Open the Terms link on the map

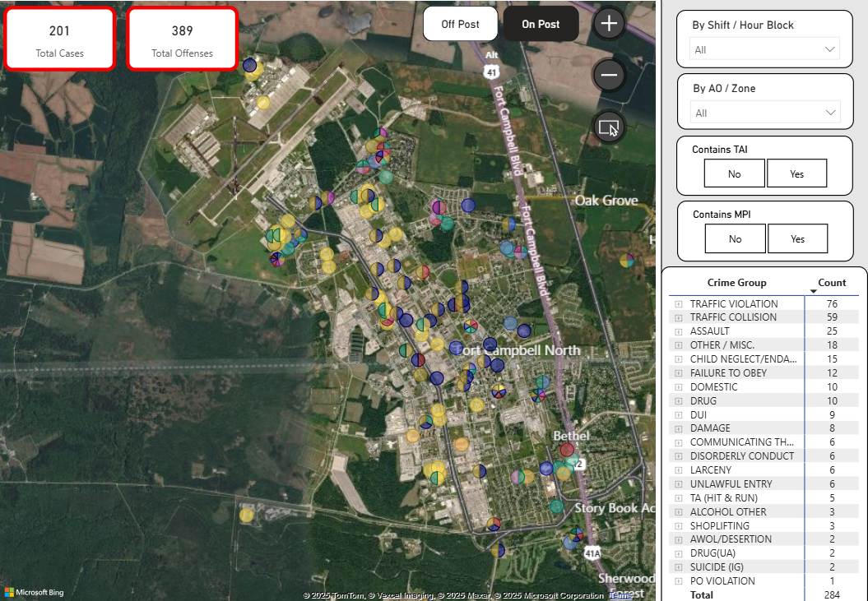[620, 595]
